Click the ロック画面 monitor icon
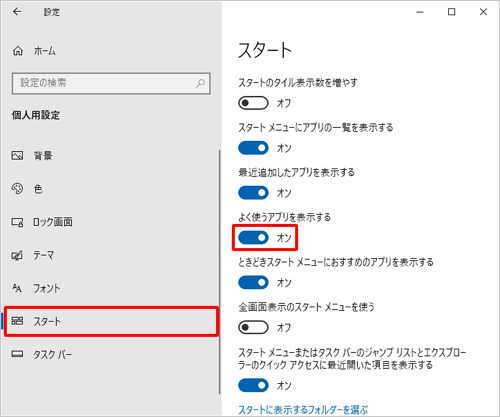Screen dimensions: 500x417 click(17, 222)
